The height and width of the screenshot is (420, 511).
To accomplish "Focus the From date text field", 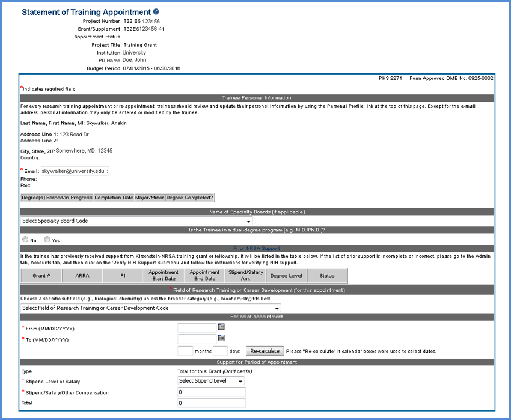I will [x=197, y=328].
